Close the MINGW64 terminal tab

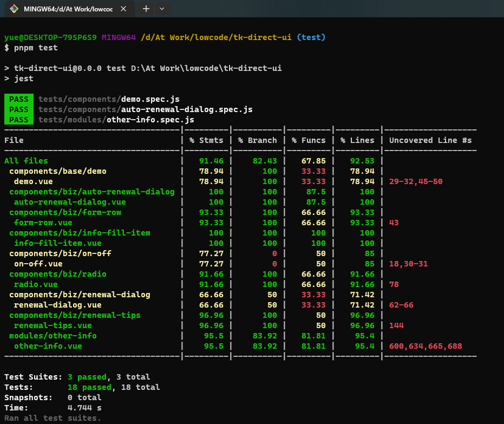click(123, 9)
